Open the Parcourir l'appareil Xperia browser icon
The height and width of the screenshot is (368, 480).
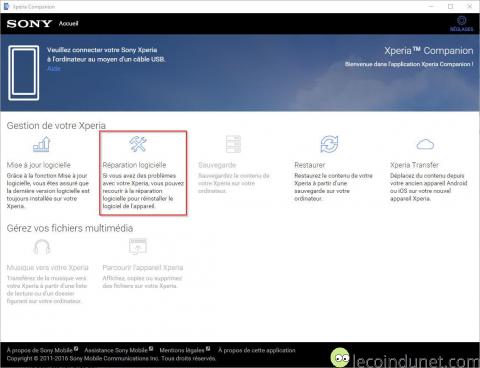pyautogui.click(x=138, y=247)
